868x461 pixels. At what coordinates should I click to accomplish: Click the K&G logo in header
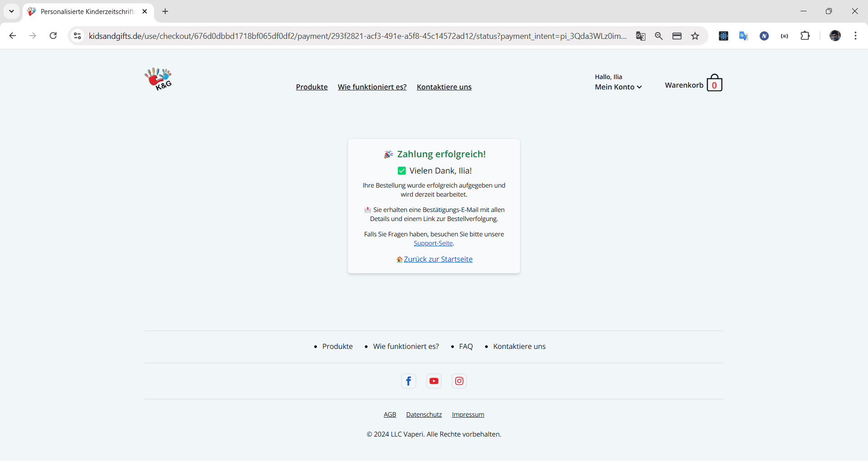click(x=158, y=80)
